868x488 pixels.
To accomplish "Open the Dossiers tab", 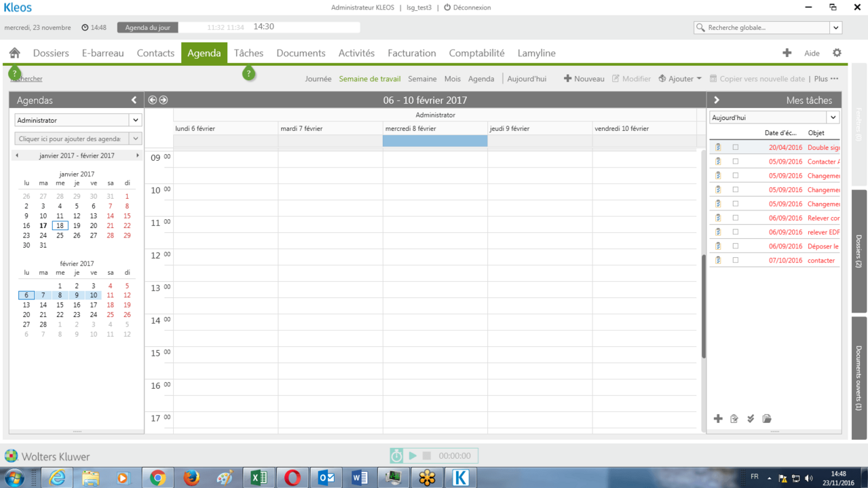I will [51, 53].
